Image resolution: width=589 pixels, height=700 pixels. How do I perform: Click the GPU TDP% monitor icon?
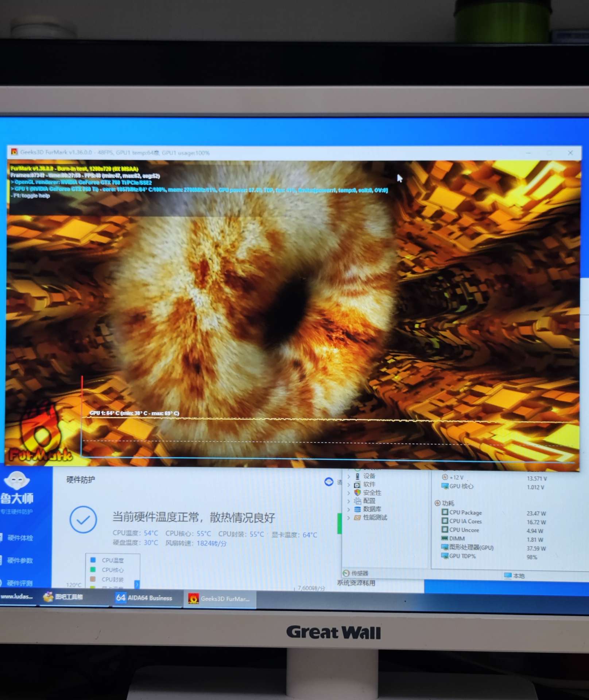tap(445, 556)
